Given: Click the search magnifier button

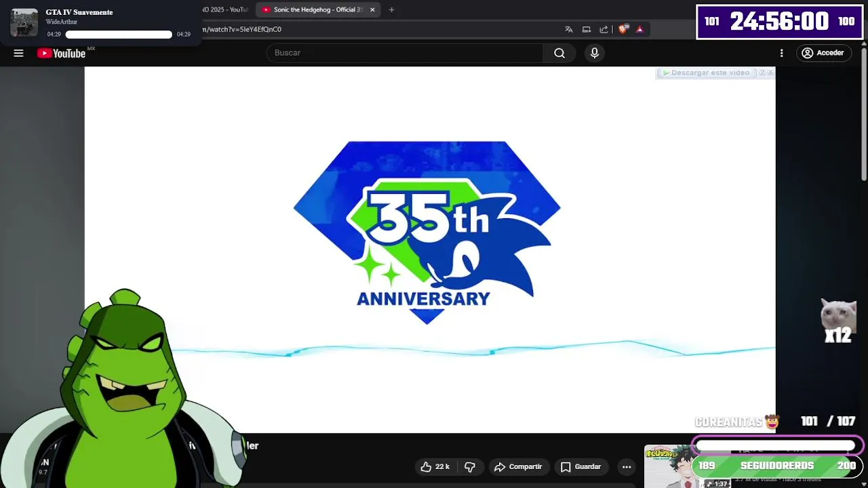Looking at the screenshot, I should [559, 53].
